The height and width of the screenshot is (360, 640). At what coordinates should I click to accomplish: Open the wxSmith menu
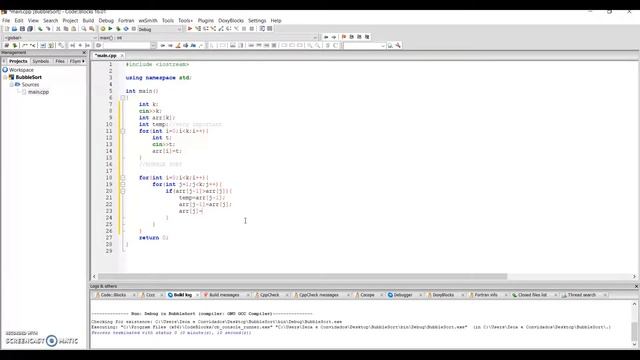click(x=148, y=20)
